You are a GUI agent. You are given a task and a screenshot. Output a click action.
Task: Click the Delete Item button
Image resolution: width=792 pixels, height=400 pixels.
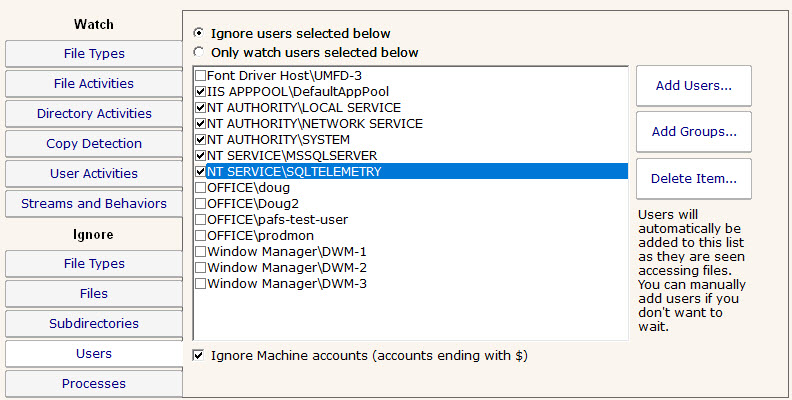click(x=693, y=179)
